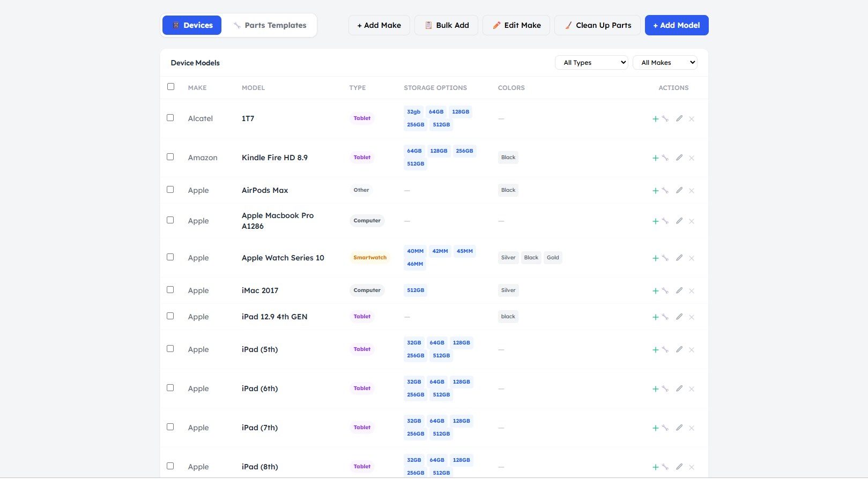Expand the All Makes filter dropdown
This screenshot has width=868, height=479.
665,63
